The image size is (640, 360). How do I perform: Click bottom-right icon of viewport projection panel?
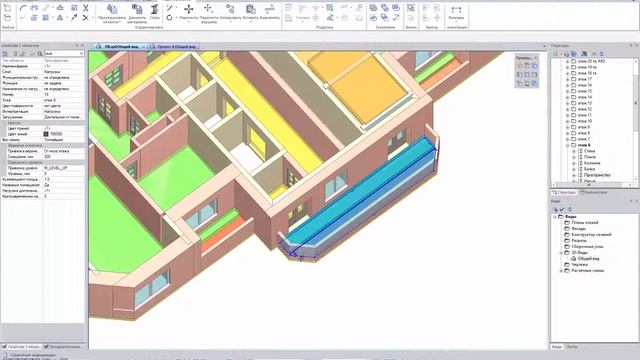point(534,84)
